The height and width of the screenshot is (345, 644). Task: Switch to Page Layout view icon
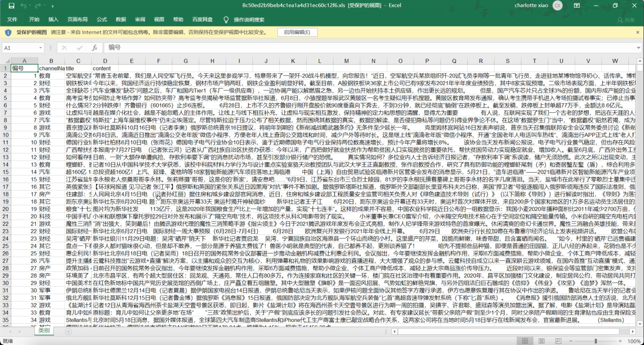tap(541, 341)
